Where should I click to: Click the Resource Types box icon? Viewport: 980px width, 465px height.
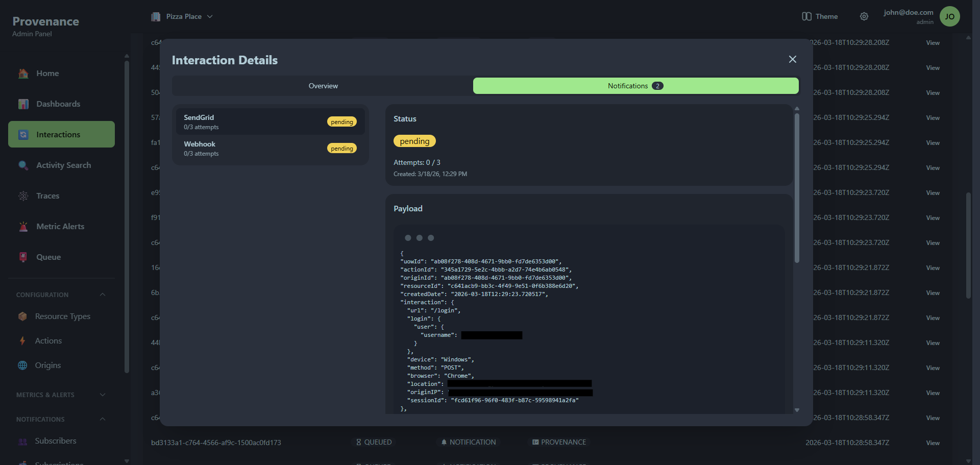22,316
